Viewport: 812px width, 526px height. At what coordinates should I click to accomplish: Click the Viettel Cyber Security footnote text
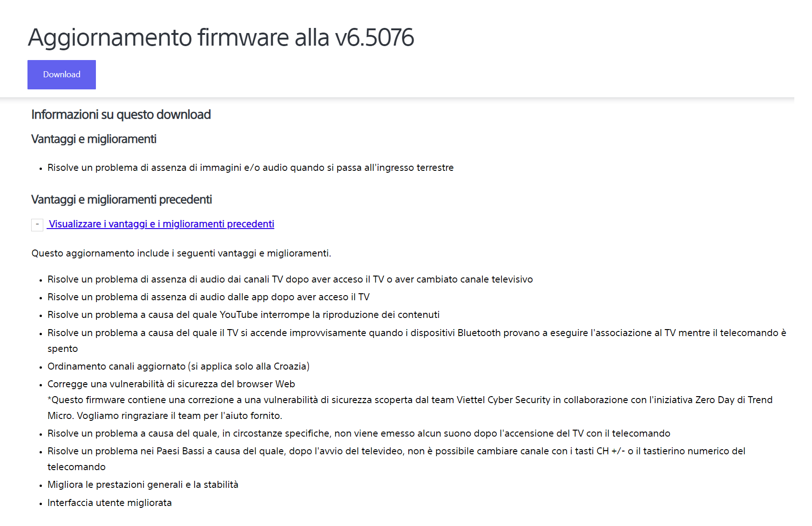coord(410,400)
